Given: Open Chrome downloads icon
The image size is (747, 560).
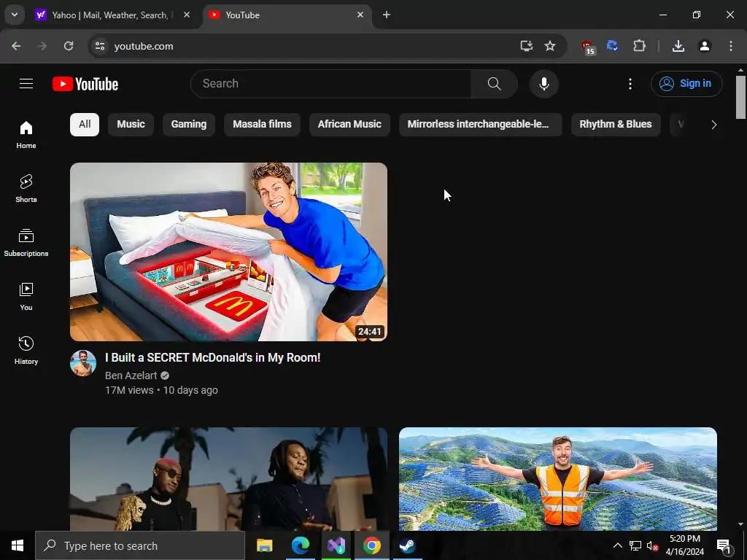Looking at the screenshot, I should click(x=678, y=46).
